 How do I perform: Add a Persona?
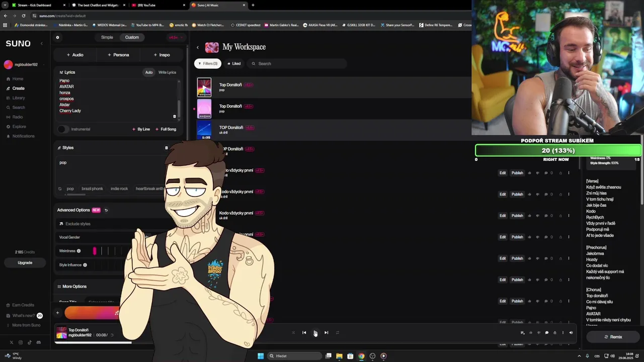click(118, 55)
